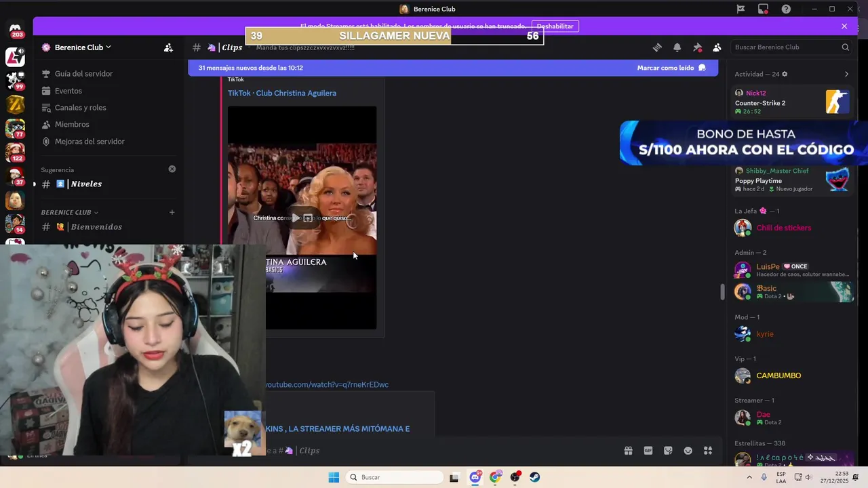Open the Niveles channel
Screen dimensions: 868x488
click(107, 184)
